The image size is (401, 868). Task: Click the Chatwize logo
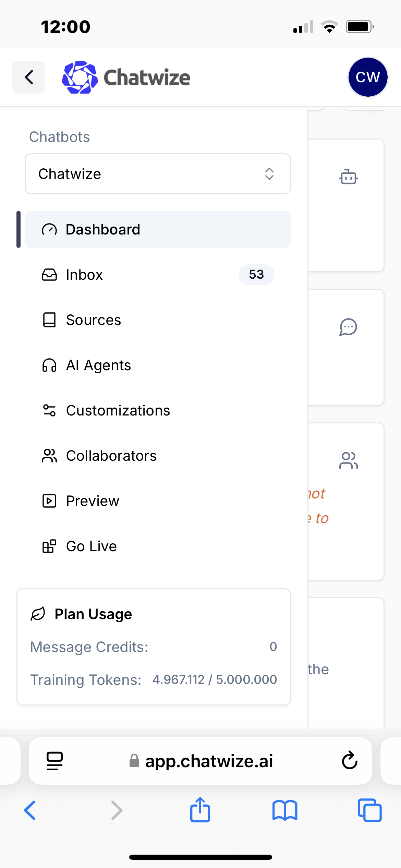[x=126, y=77]
